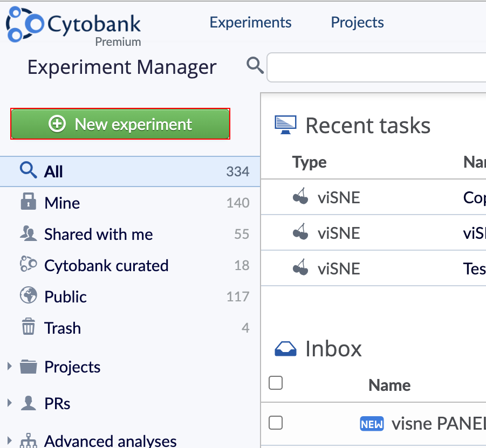Click the magnifier icon beside All
This screenshot has width=486, height=448.
(x=28, y=170)
